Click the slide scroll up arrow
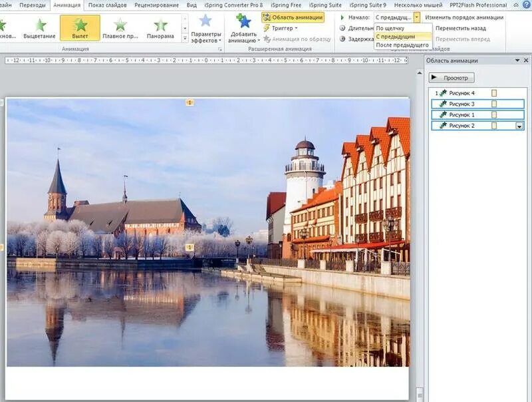This screenshot has width=532, height=402. click(420, 73)
